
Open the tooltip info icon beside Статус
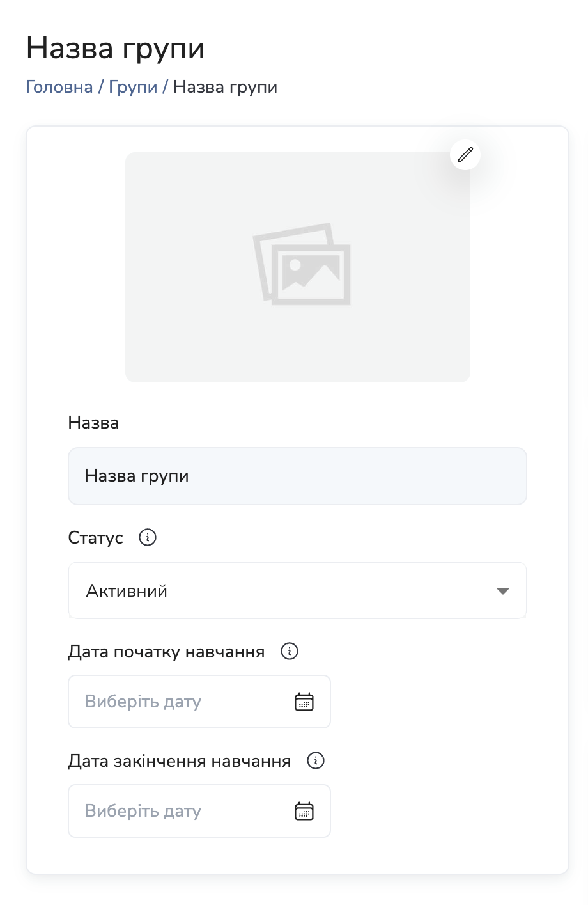click(x=148, y=538)
